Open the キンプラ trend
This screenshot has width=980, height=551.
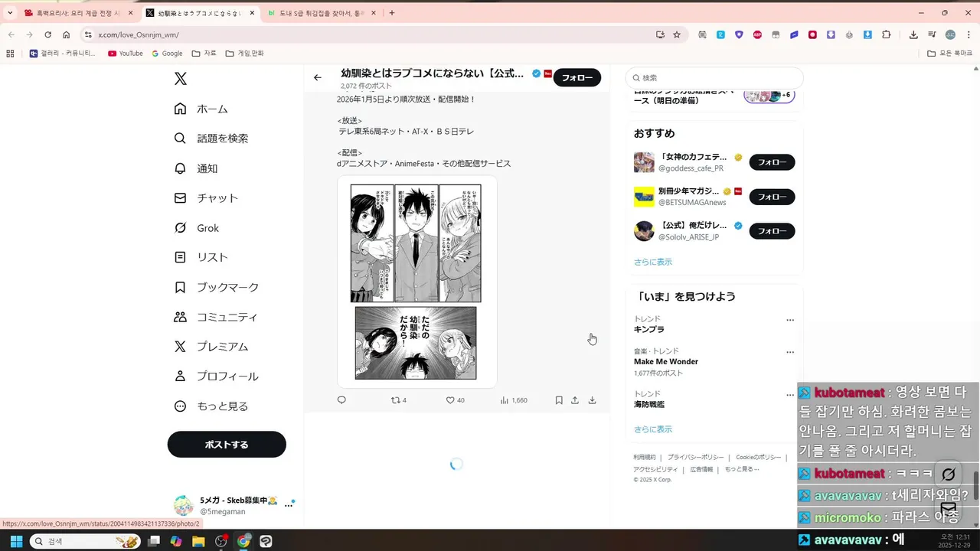point(648,330)
